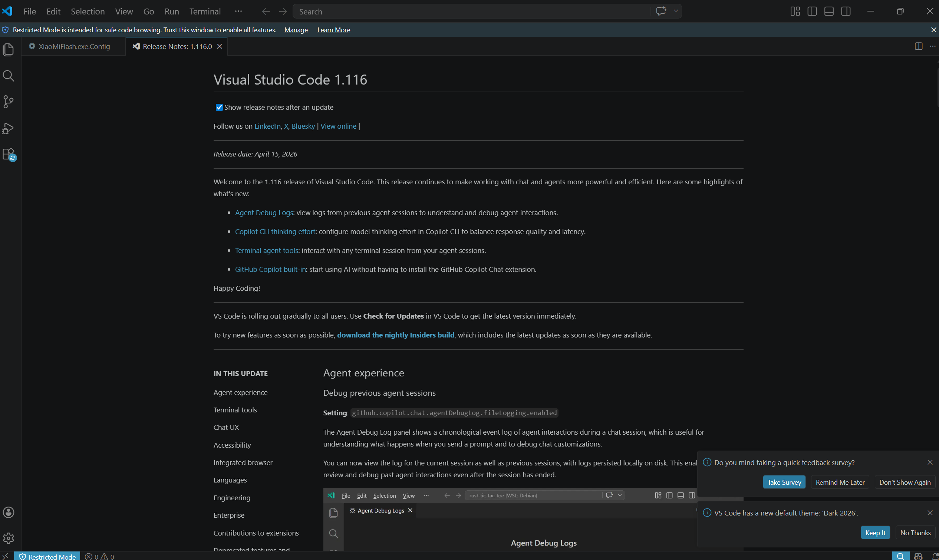Toggle the Secondary Side Bar icon
The image size is (939, 560).
pyautogui.click(x=846, y=11)
